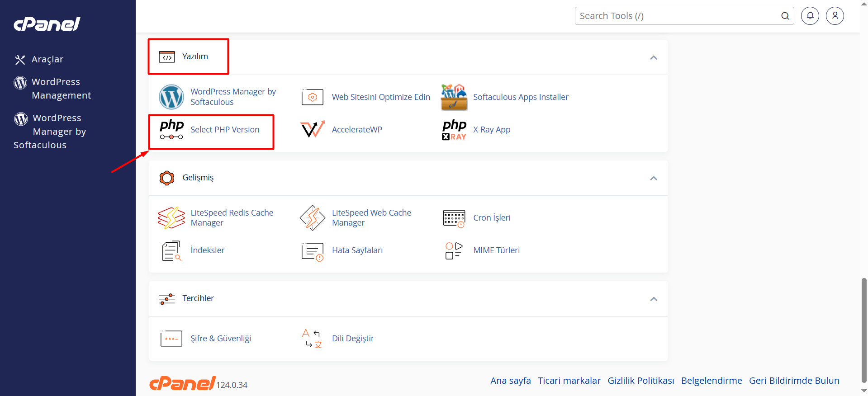Image resolution: width=868 pixels, height=396 pixels.
Task: Open Select PHP Version link
Action: coord(225,130)
